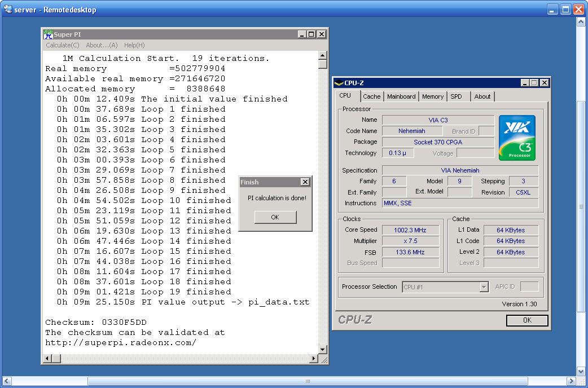
Task: Minimize the Remotedesktop window
Action: pyautogui.click(x=552, y=9)
